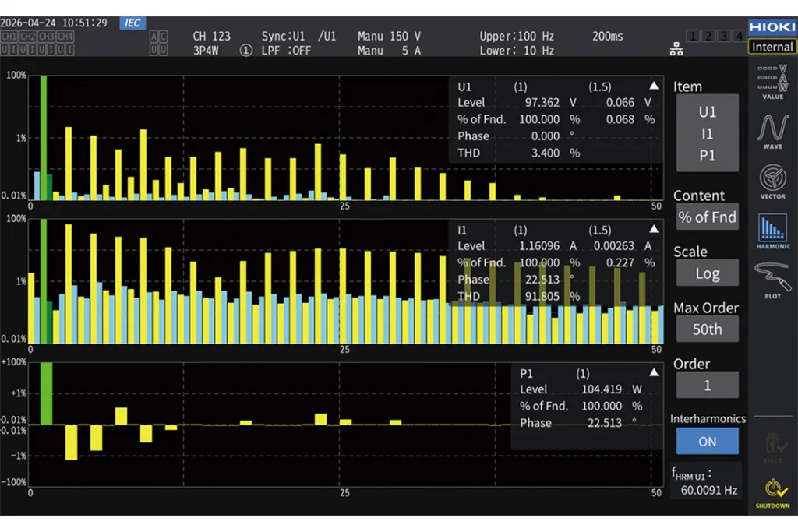Select the HARMONIC bar graph icon
This screenshot has width=798, height=532.
coord(772,231)
